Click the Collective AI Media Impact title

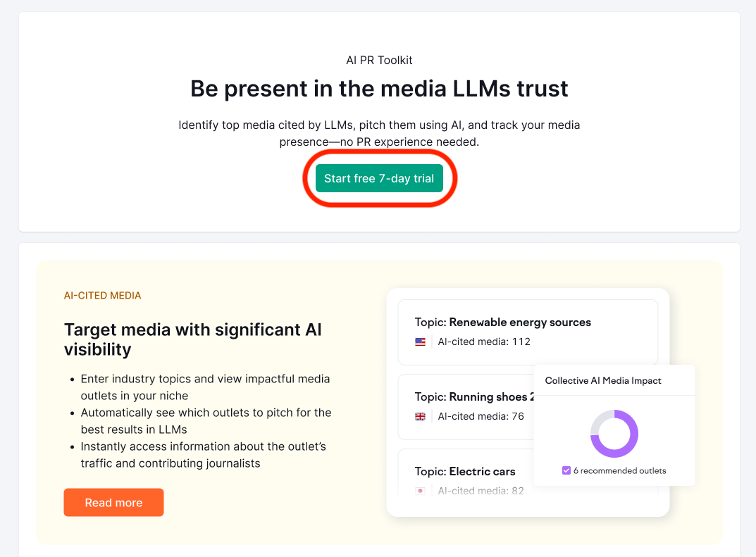click(603, 380)
